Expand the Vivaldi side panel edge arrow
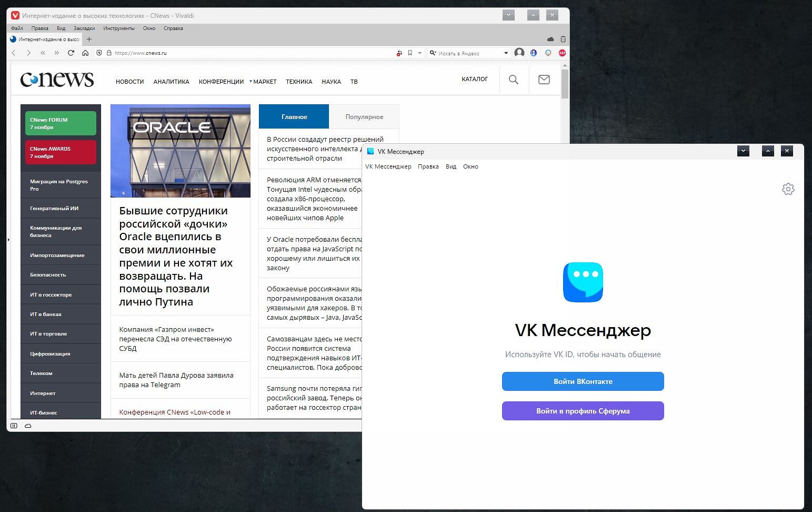 point(8,240)
